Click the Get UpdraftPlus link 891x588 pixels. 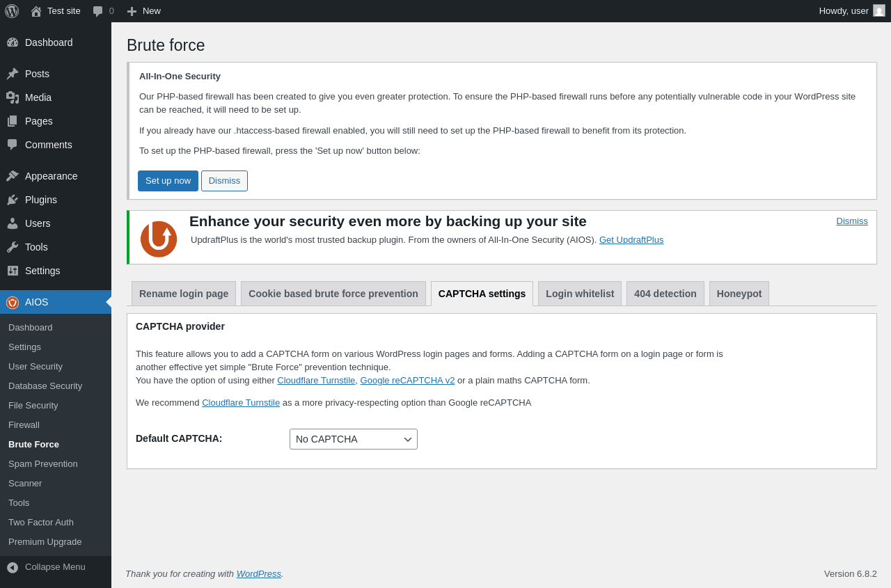click(x=631, y=240)
